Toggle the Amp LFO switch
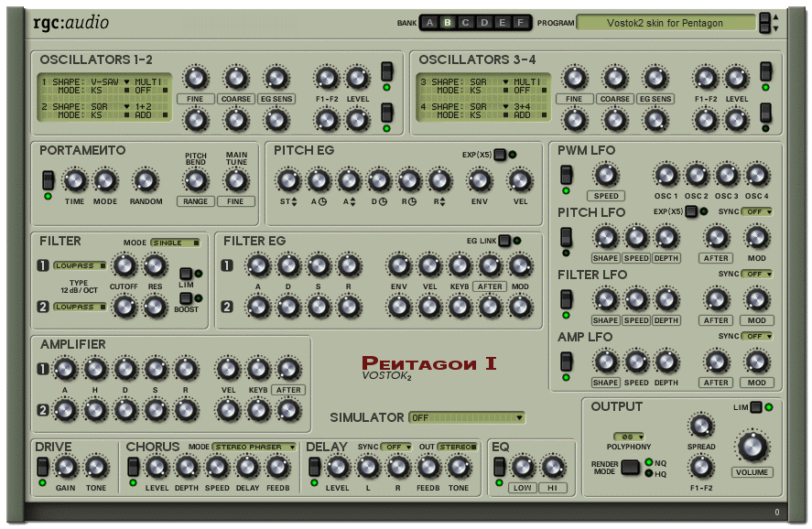This screenshot has height=529, width=812. pos(567,362)
